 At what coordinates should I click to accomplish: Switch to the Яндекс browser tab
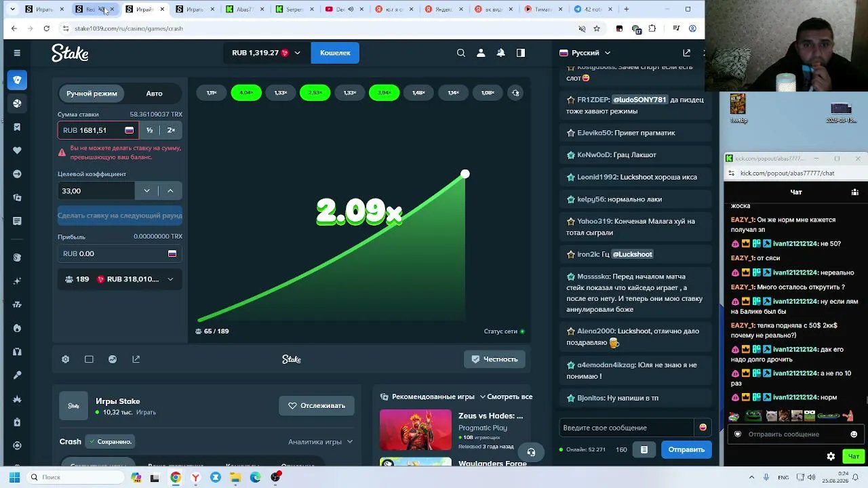(445, 9)
